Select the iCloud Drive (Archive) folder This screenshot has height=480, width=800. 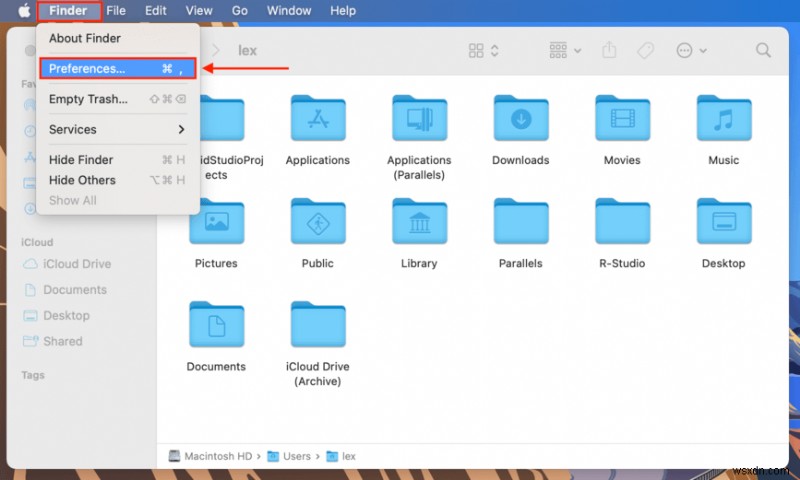(x=318, y=324)
